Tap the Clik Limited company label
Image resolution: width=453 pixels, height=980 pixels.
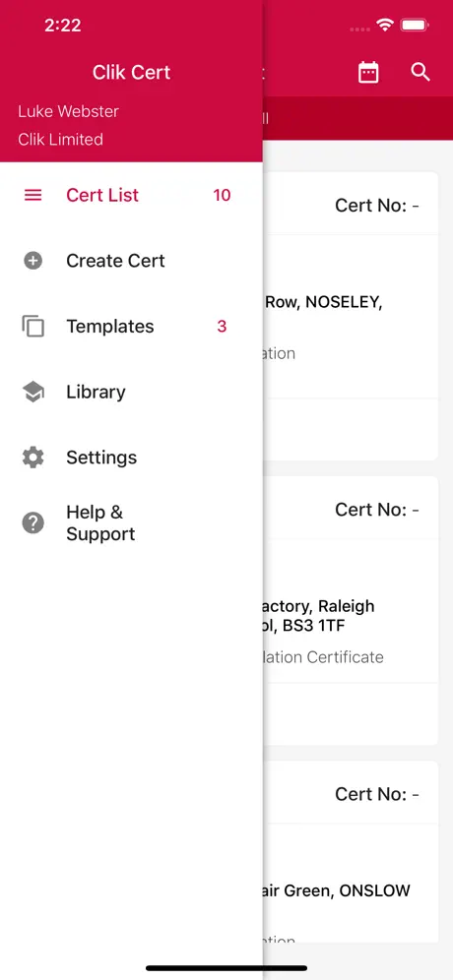60,140
